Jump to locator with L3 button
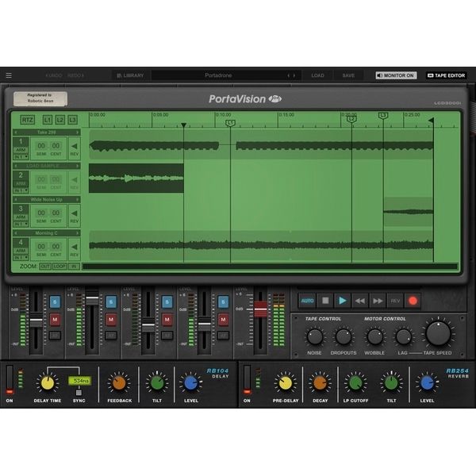Viewport: 476px width, 476px height. point(72,120)
